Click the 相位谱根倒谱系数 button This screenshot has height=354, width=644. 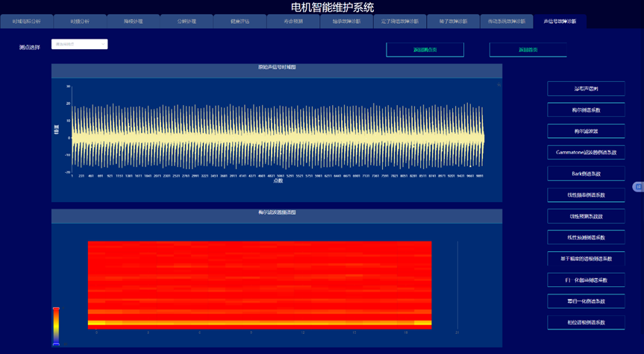[x=586, y=323]
